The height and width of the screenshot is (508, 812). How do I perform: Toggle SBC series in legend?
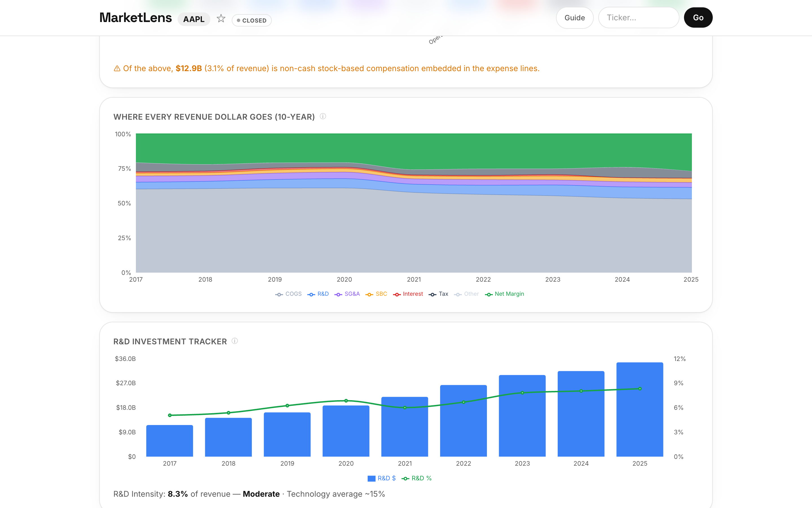click(376, 294)
